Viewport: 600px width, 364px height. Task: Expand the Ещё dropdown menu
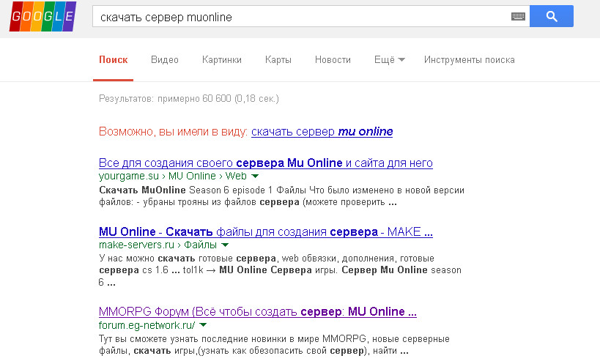pos(390,60)
